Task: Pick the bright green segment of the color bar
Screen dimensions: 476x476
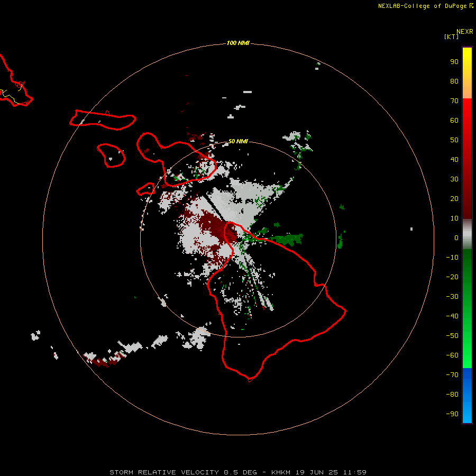Action: click(x=467, y=309)
